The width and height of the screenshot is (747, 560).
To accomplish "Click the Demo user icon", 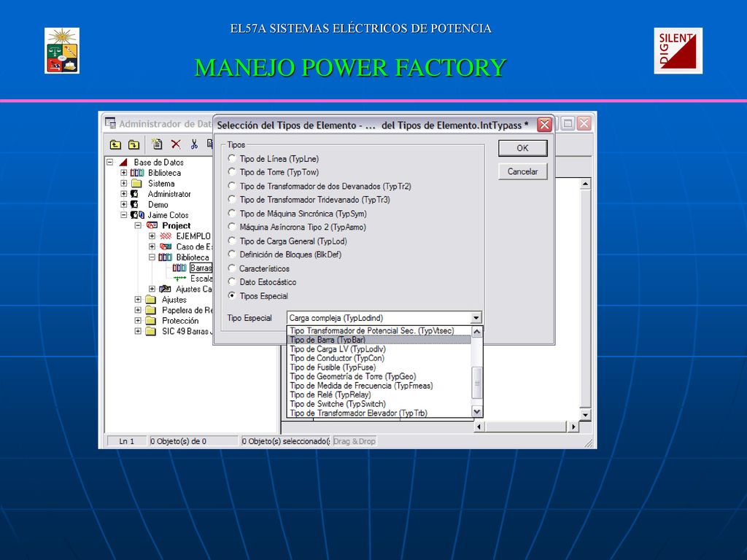I will [x=135, y=204].
